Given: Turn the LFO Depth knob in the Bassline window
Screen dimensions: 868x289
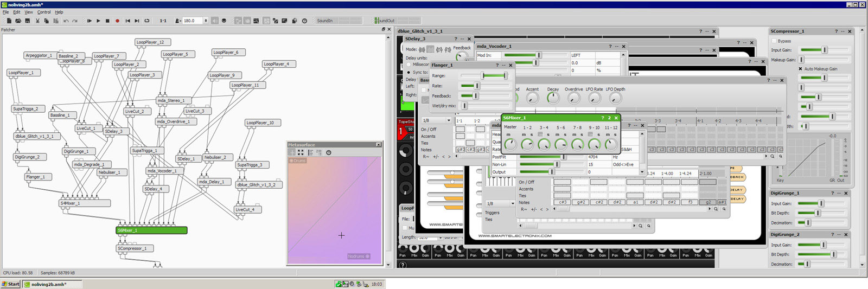Looking at the screenshot, I should [x=615, y=98].
